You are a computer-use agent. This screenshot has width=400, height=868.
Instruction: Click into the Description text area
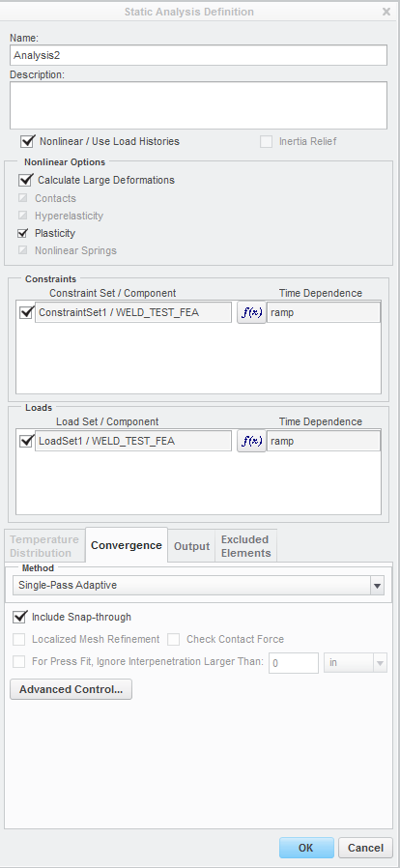click(x=198, y=105)
